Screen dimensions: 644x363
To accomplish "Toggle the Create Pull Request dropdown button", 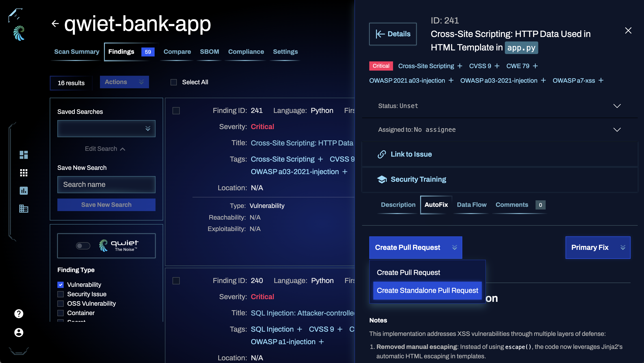I will tap(415, 248).
